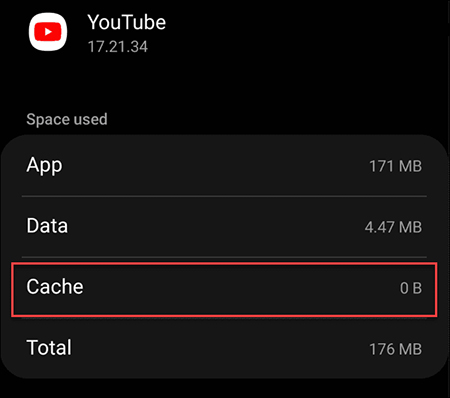Screen dimensions: 450x398
Task: Select the Space used section header
Action: 67,119
